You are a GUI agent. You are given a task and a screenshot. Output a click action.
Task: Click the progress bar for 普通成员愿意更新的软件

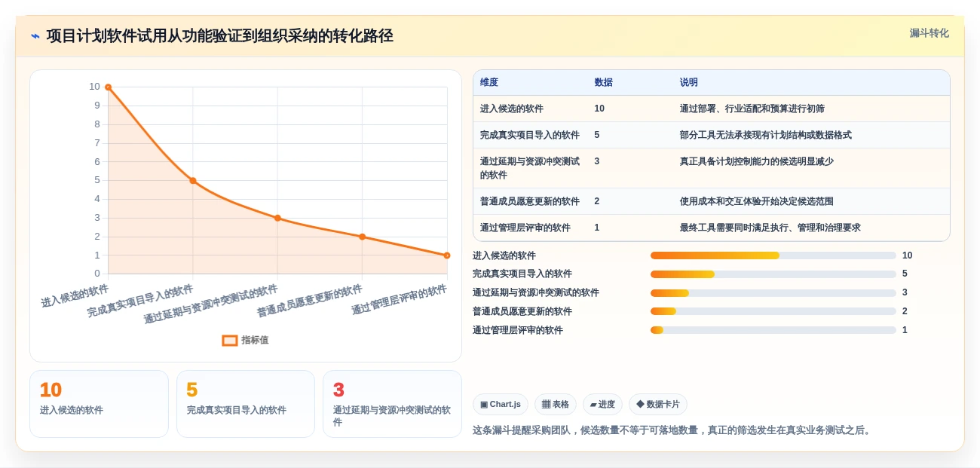coord(773,311)
